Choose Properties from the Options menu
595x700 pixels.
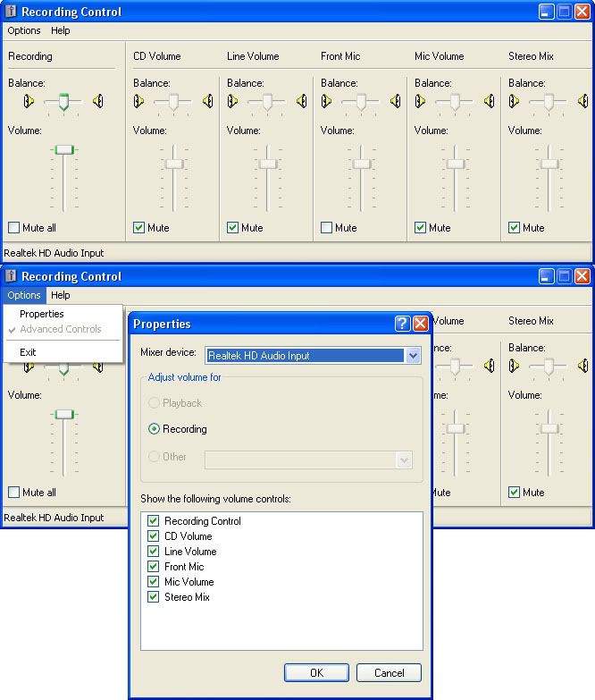[42, 314]
